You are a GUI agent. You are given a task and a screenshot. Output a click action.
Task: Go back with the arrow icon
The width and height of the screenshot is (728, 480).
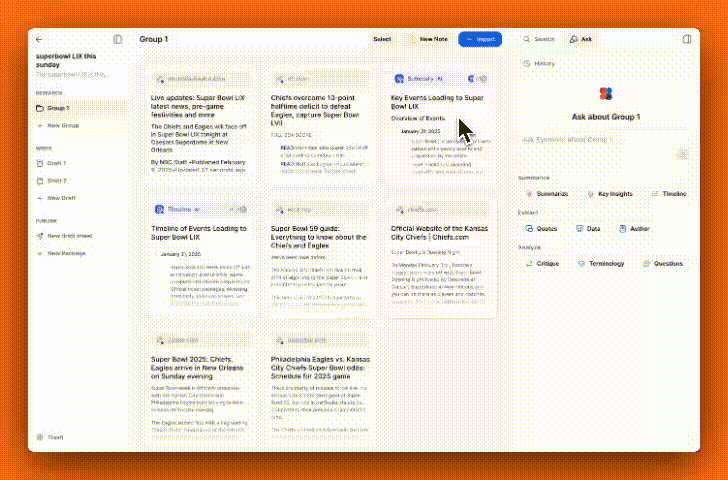point(39,39)
